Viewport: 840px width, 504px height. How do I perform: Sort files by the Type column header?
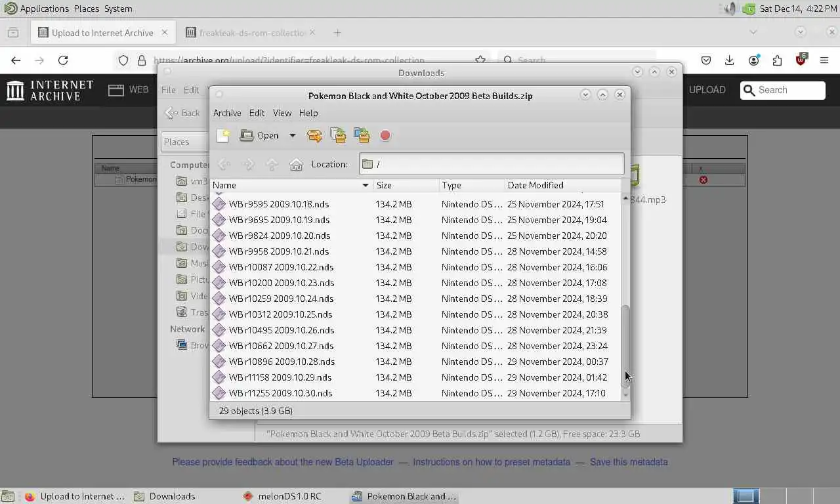(471, 185)
